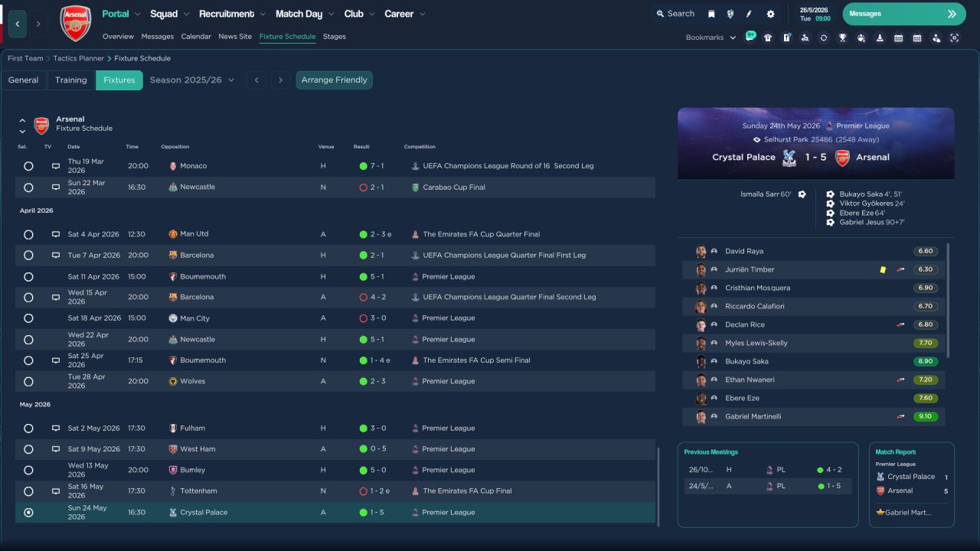Open the Calendar tab

click(196, 37)
